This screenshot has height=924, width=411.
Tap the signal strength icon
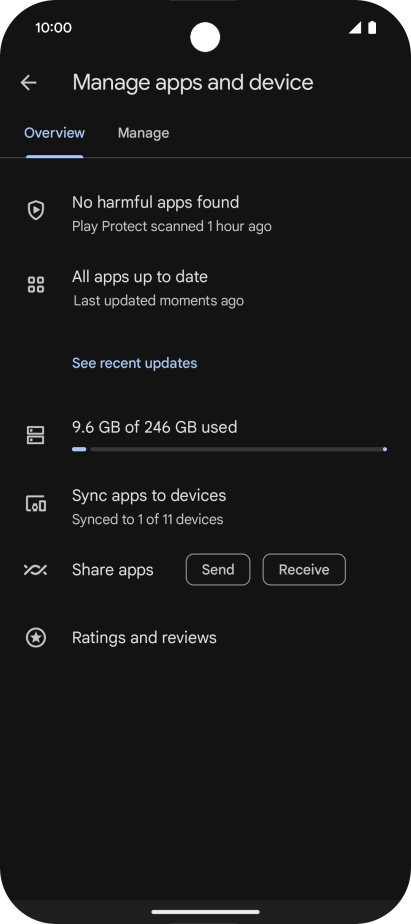354,28
